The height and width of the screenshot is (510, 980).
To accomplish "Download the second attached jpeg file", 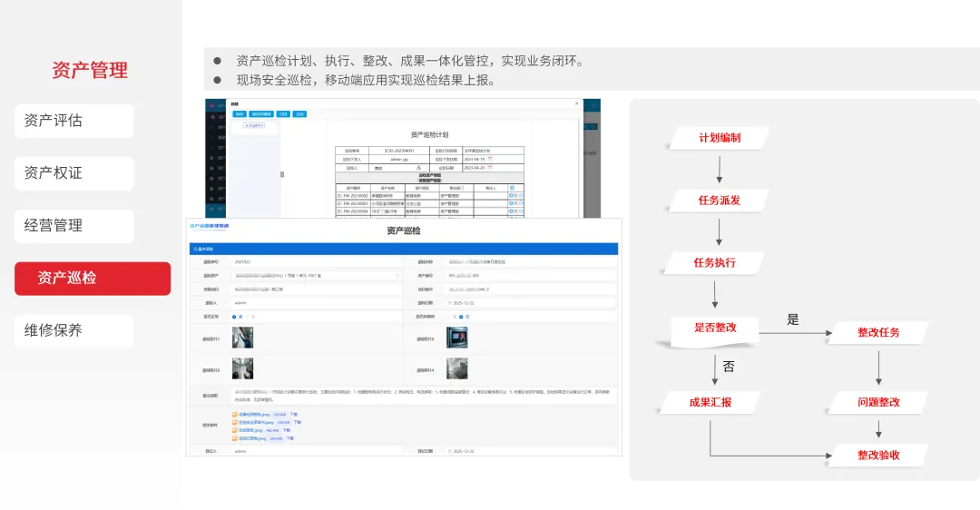I will (298, 423).
